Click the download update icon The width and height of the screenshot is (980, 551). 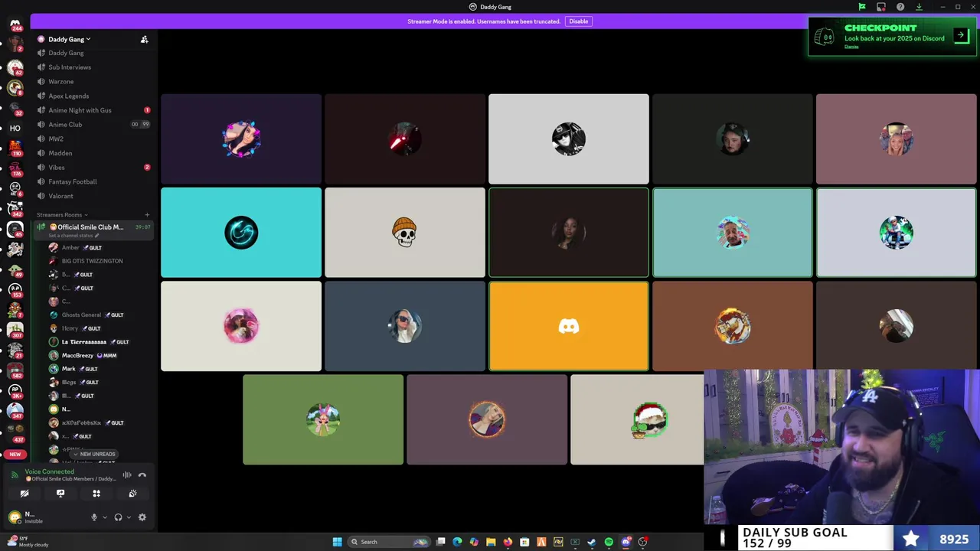coord(919,7)
